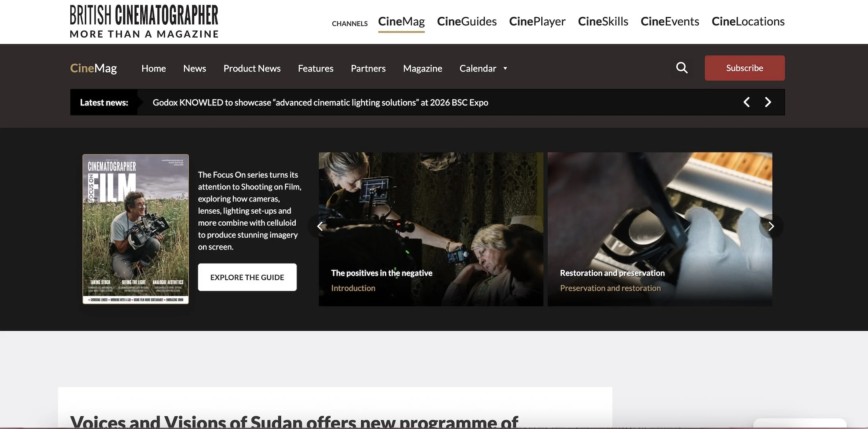Open the search magnifier icon
The image size is (868, 429).
coord(682,68)
